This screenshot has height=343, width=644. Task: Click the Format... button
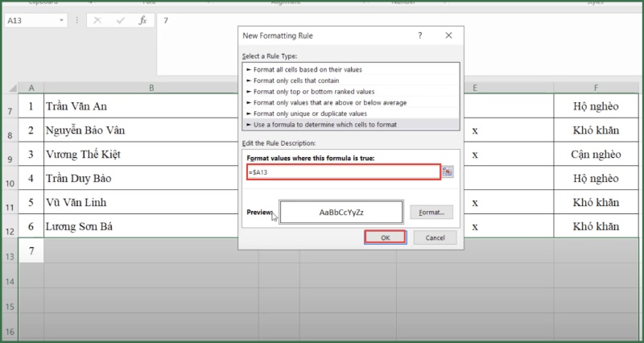(431, 213)
